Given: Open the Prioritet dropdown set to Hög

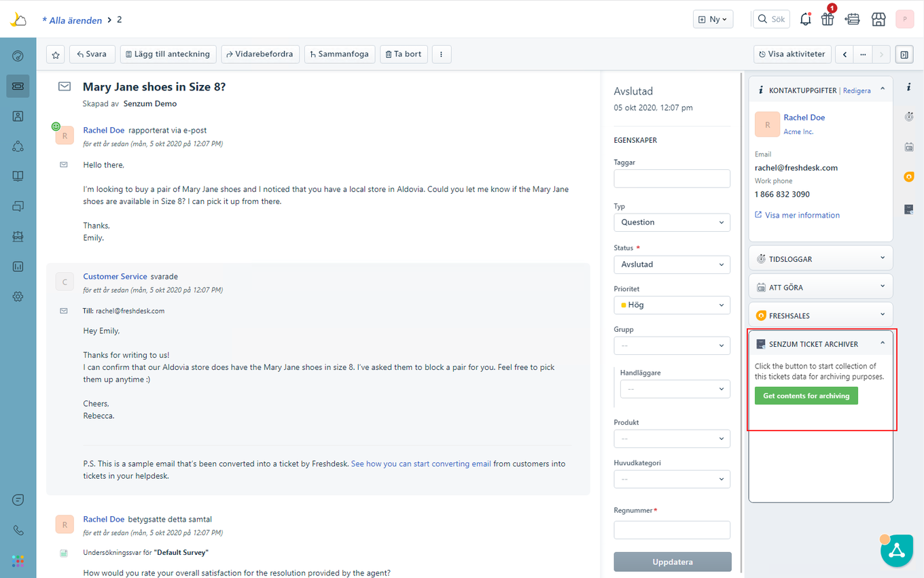Looking at the screenshot, I should (671, 305).
